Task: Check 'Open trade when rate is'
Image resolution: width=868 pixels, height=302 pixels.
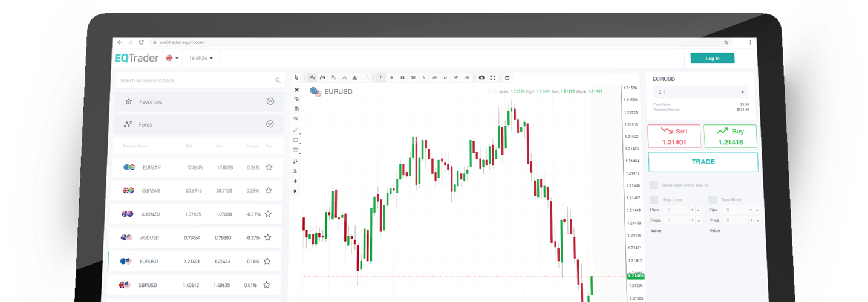Action: [653, 185]
